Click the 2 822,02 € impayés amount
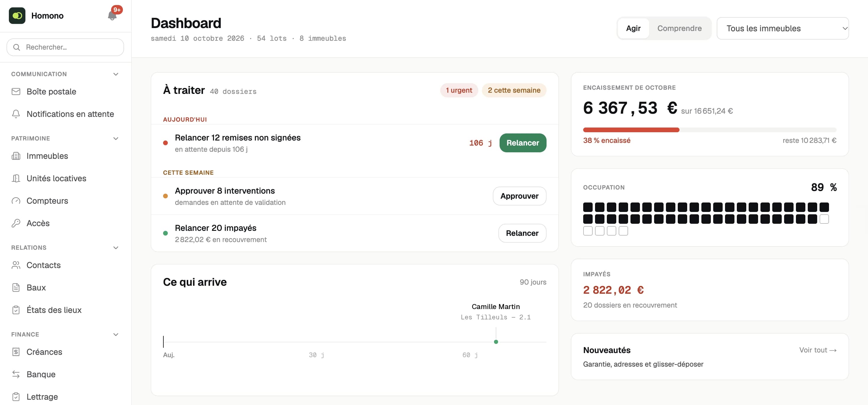Image resolution: width=868 pixels, height=405 pixels. click(613, 290)
